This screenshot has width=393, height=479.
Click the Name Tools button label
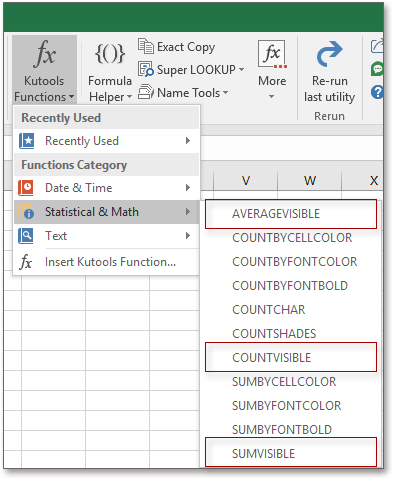click(x=188, y=92)
